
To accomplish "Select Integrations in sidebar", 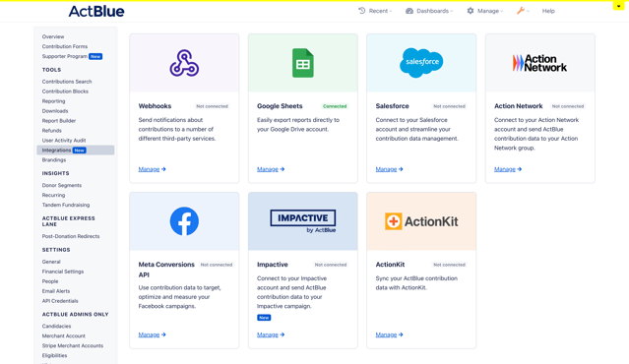I will [x=76, y=150].
